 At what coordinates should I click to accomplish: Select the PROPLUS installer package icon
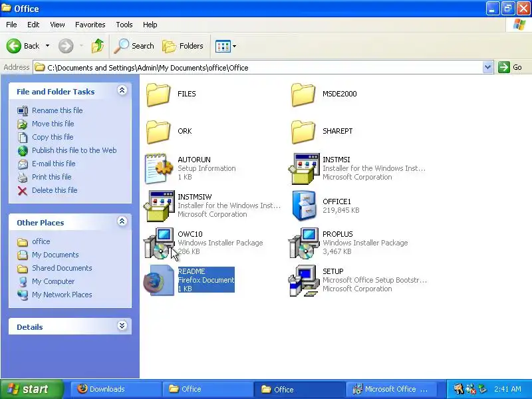(x=304, y=243)
